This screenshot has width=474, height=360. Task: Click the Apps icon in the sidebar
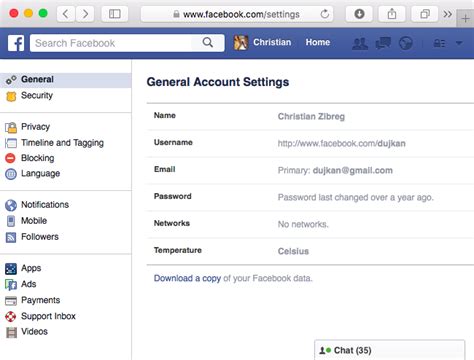pyautogui.click(x=11, y=269)
